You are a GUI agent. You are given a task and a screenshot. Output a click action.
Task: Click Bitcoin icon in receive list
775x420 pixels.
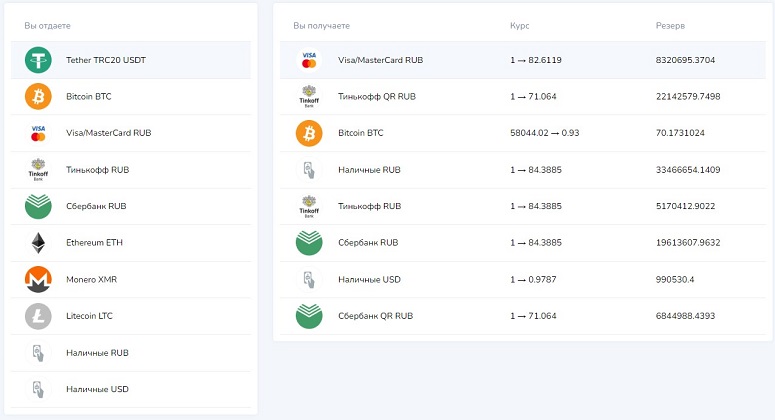309,133
